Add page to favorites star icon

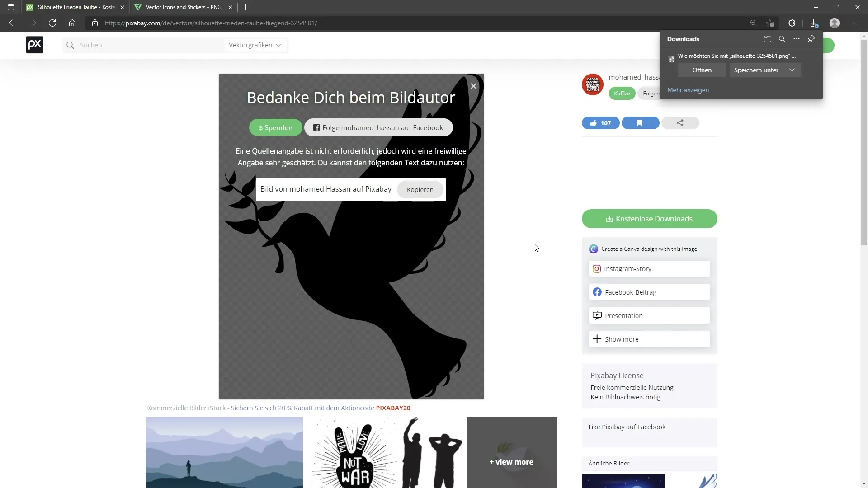(770, 23)
